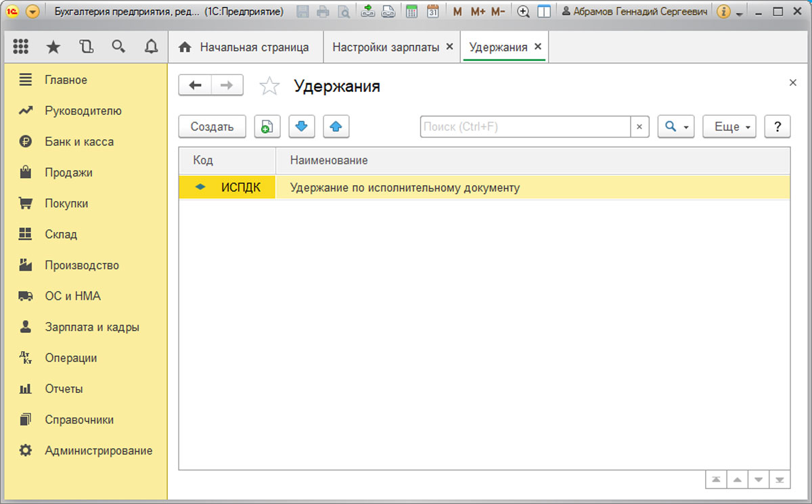
Task: Move item down with blue arrow
Action: click(302, 127)
